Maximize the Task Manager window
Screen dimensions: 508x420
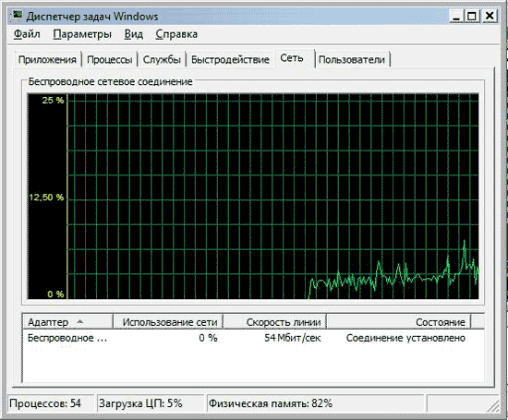point(472,17)
